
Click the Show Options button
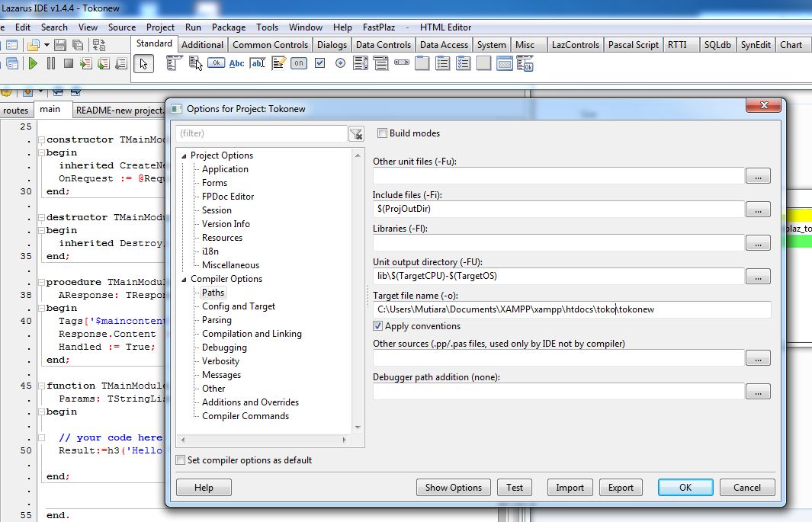coord(453,488)
